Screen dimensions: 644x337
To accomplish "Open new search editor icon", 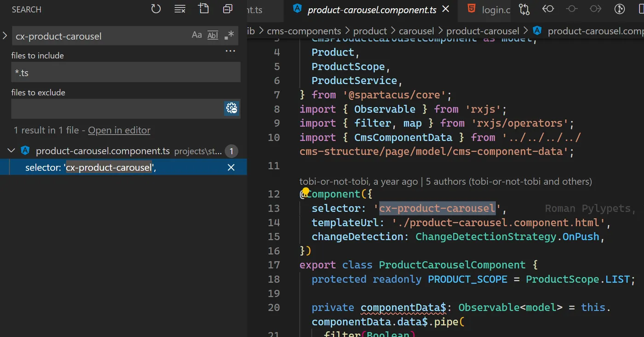I will pyautogui.click(x=203, y=8).
